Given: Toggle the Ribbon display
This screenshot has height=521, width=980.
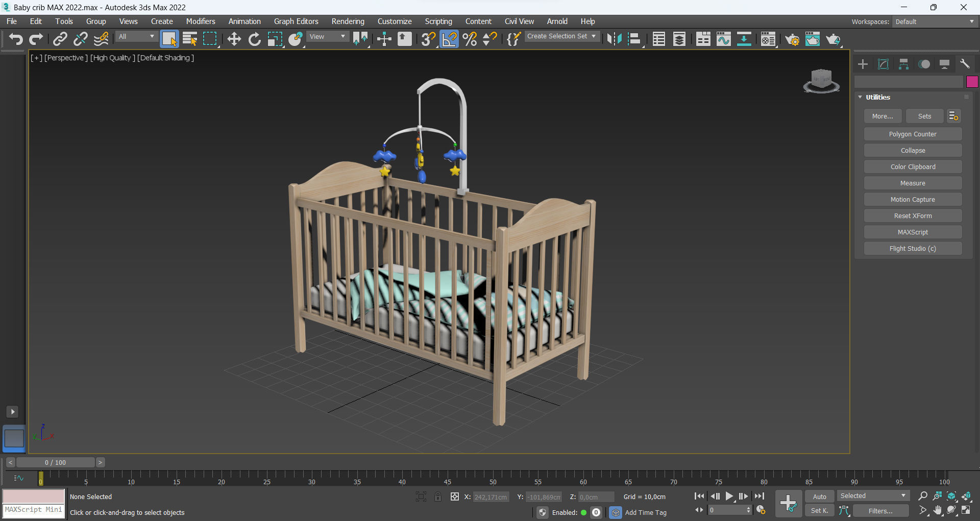Looking at the screenshot, I should click(x=703, y=39).
